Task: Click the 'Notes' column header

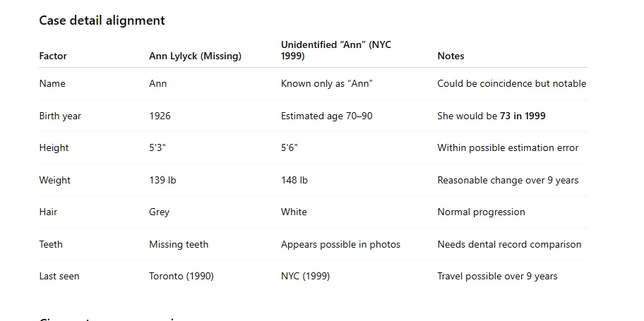Action: (451, 56)
